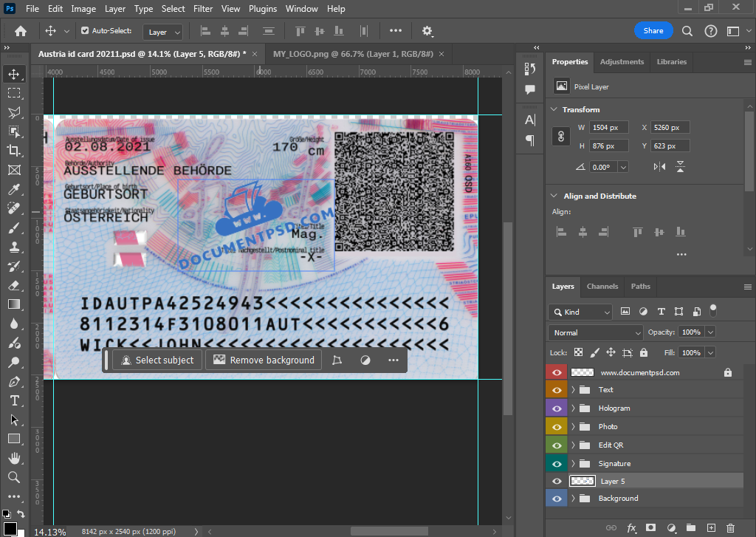Open the layer filter Kind dropdown

tap(580, 312)
